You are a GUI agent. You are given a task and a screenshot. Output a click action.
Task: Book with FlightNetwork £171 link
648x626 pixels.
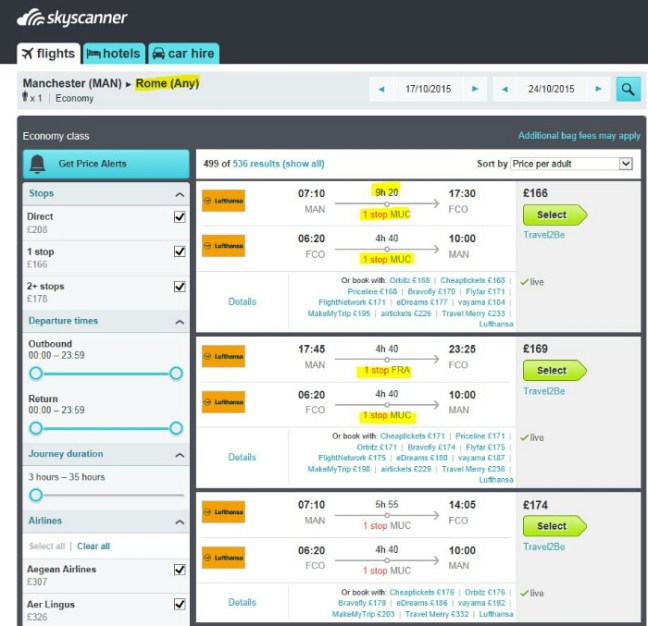(x=352, y=302)
